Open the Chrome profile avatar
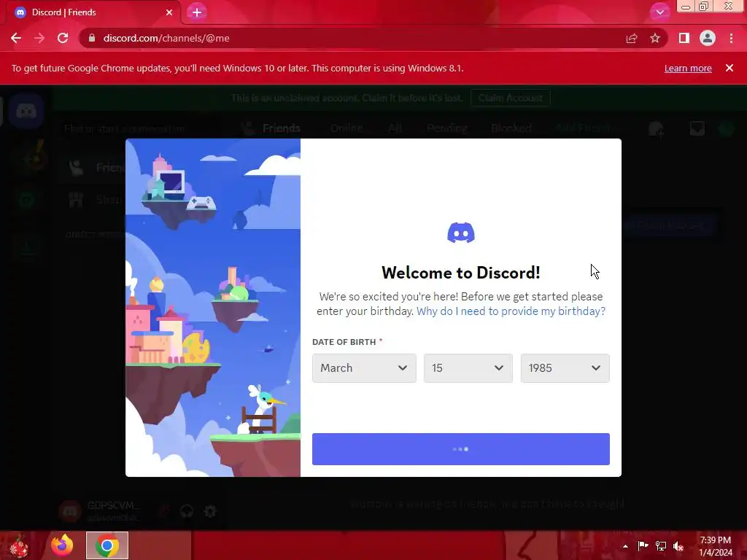The width and height of the screenshot is (747, 560). click(708, 38)
